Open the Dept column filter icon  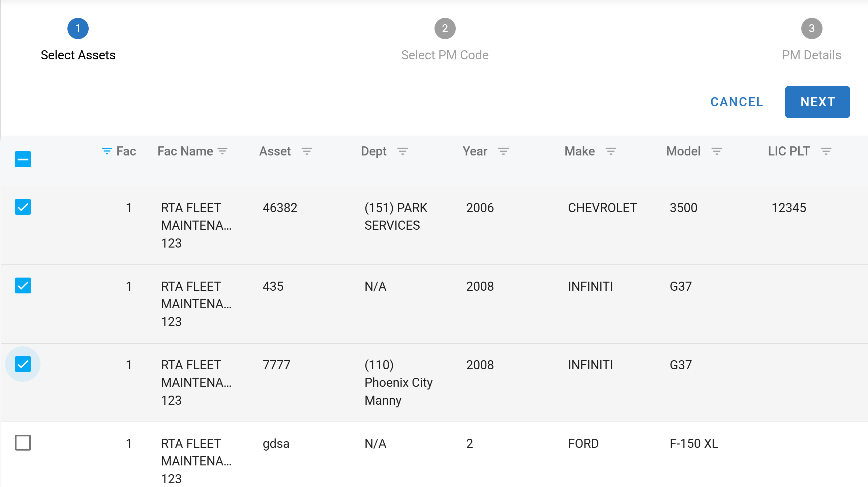coord(402,151)
